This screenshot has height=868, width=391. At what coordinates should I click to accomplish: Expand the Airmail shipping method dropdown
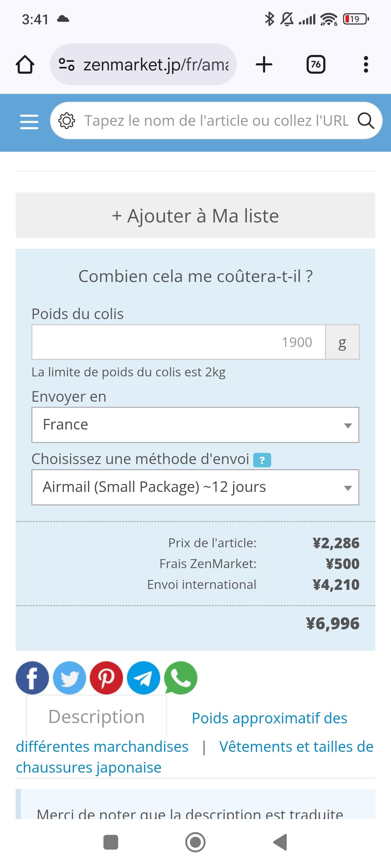(x=195, y=487)
